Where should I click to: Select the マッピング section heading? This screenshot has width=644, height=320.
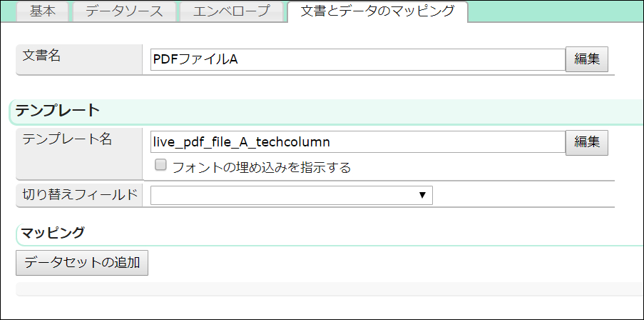[53, 232]
